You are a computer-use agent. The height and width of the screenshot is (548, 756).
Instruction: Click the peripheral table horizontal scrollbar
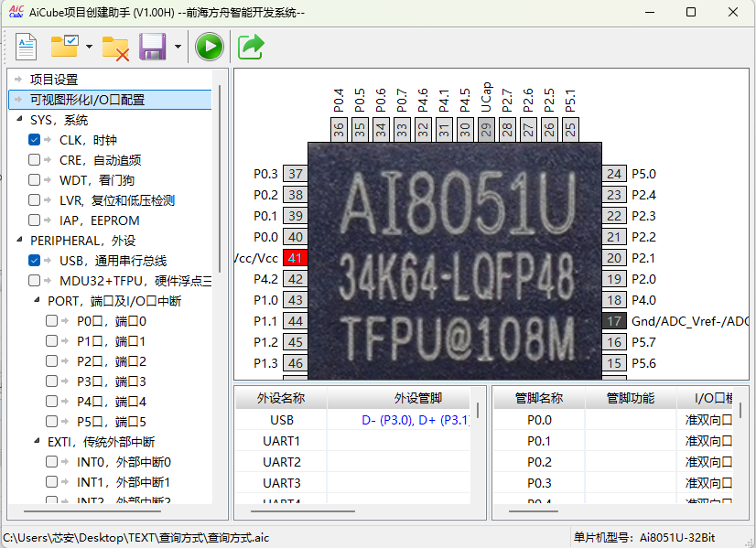tap(303, 511)
